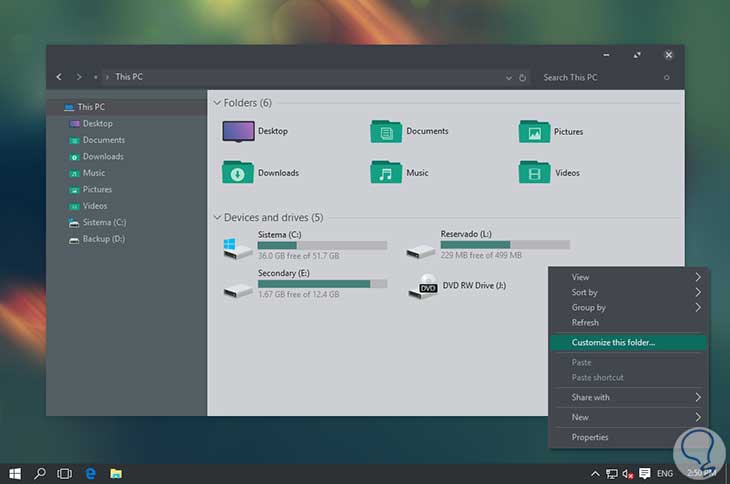Open the Music folder icon

click(386, 172)
